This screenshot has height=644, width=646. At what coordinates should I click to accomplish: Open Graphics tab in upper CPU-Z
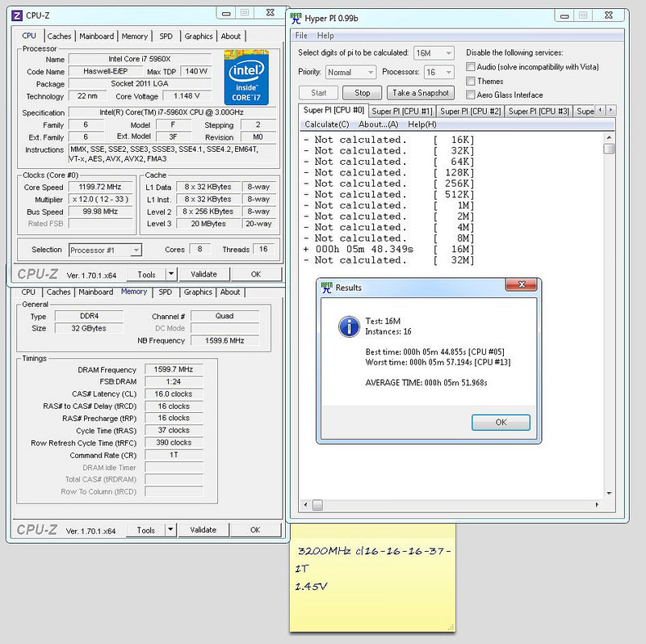pyautogui.click(x=198, y=36)
